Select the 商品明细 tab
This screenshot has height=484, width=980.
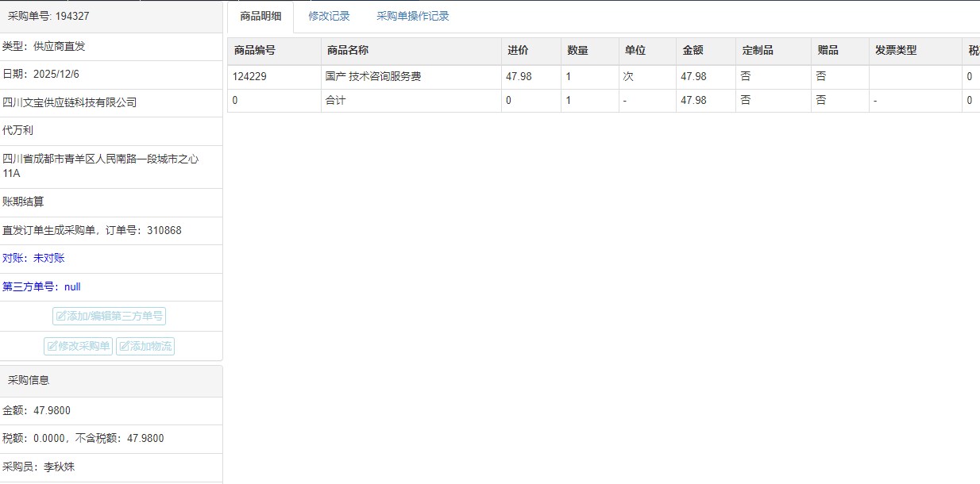(260, 16)
